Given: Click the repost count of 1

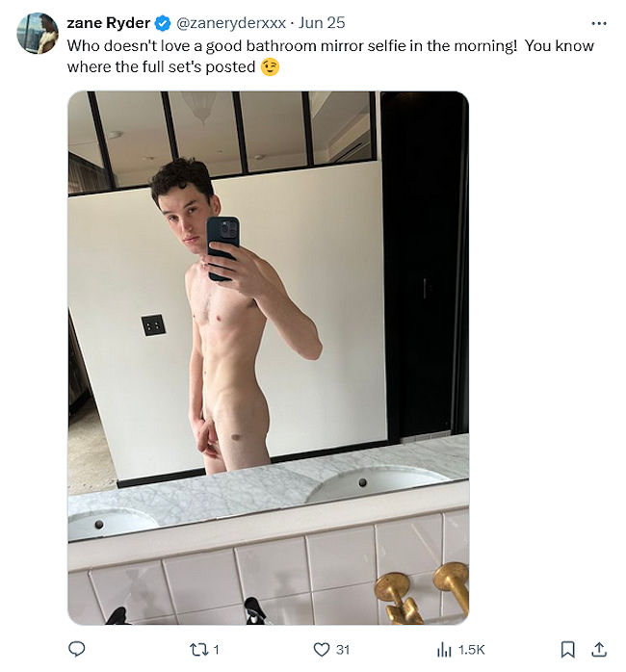Looking at the screenshot, I should (217, 650).
